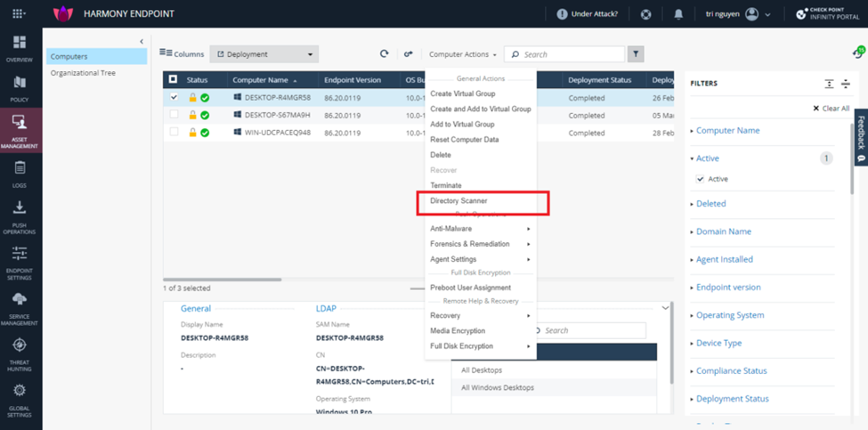868x430 pixels.
Task: Open the Asset Management section
Action: (x=20, y=131)
